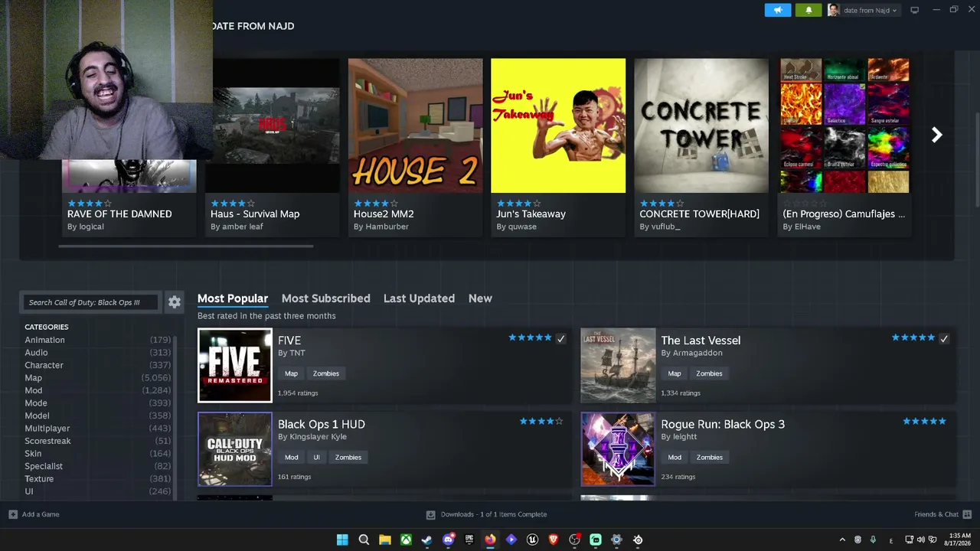Open the Friends & Chat icon
The width and height of the screenshot is (980, 551).
[967, 514]
